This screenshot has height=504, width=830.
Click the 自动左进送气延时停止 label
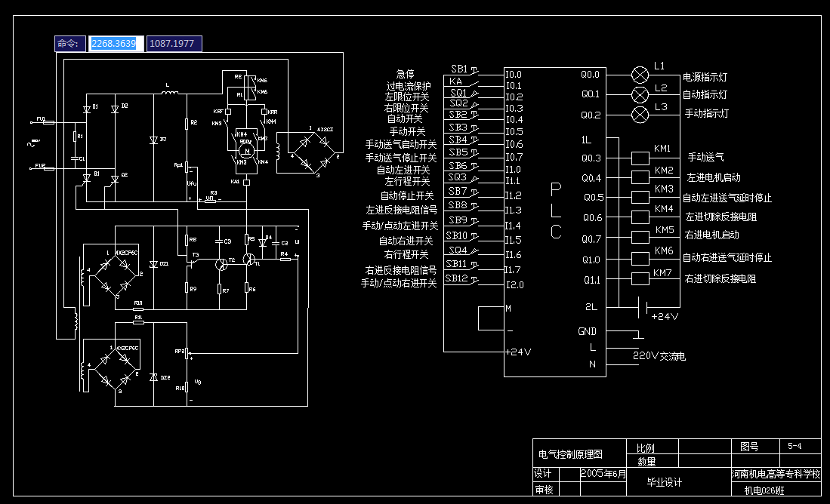click(x=727, y=198)
